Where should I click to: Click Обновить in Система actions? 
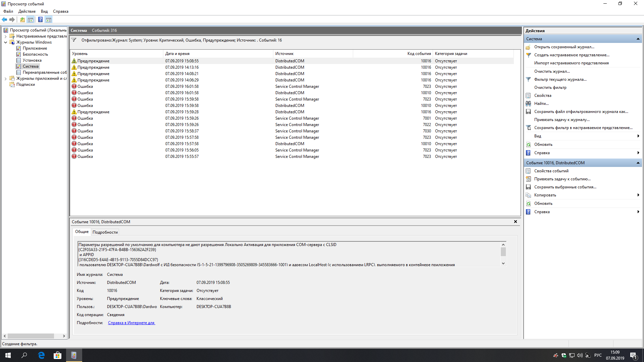coord(543,144)
